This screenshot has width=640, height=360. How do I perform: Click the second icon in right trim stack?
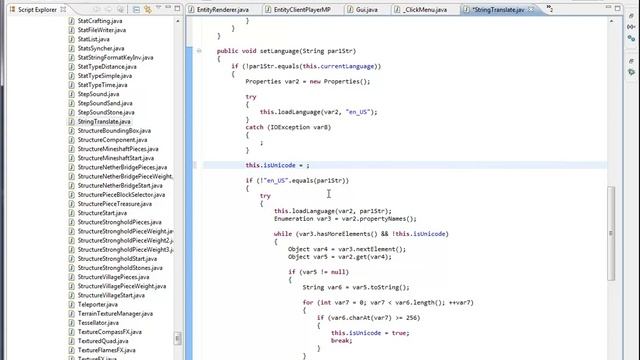[x=631, y=27]
